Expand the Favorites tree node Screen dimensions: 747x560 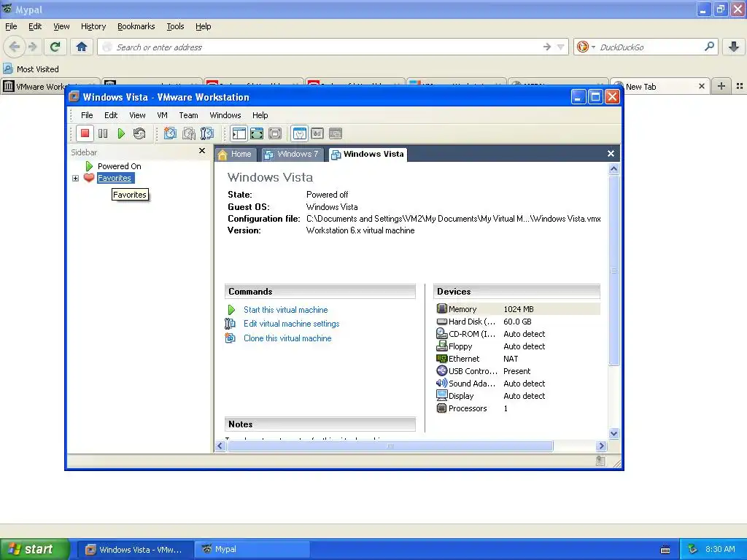pos(75,178)
